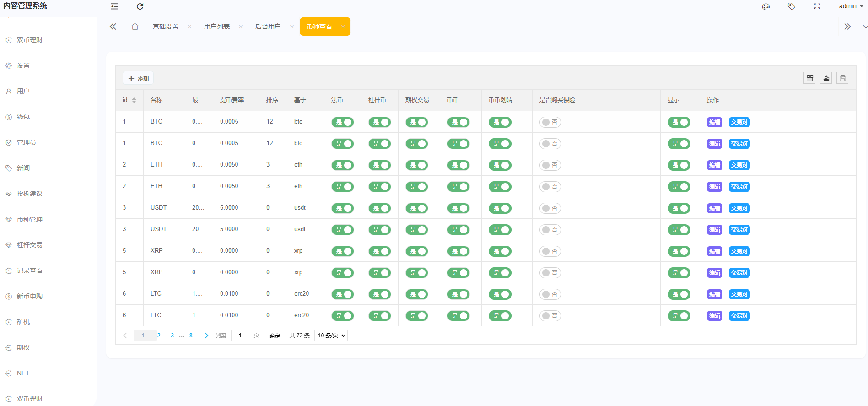
Task: Open the 10 条/页 page size dropdown
Action: click(x=331, y=336)
